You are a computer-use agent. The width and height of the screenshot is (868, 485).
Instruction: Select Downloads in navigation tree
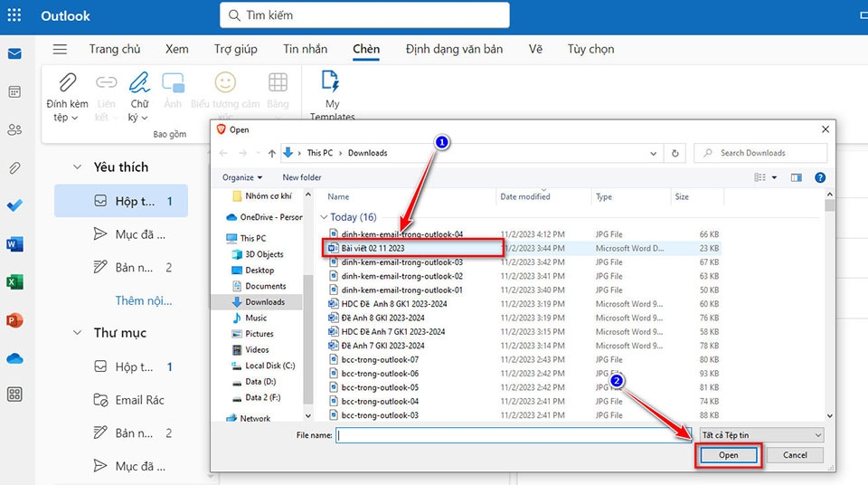[265, 302]
